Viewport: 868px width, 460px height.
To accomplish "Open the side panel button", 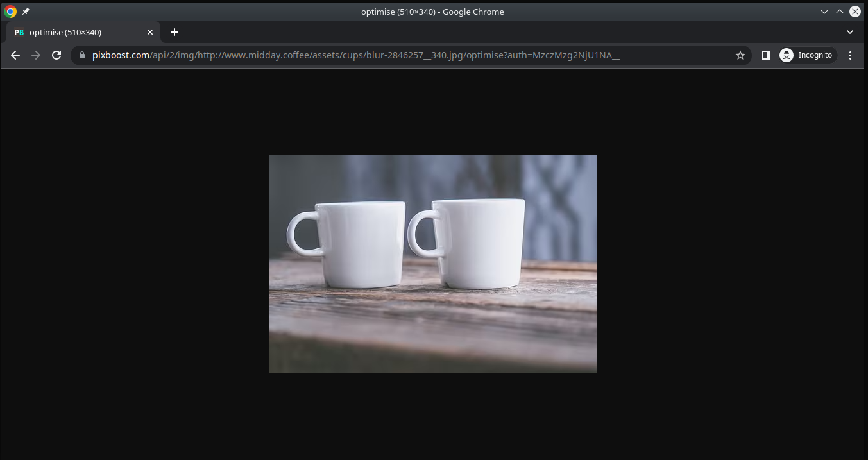I will (x=765, y=55).
